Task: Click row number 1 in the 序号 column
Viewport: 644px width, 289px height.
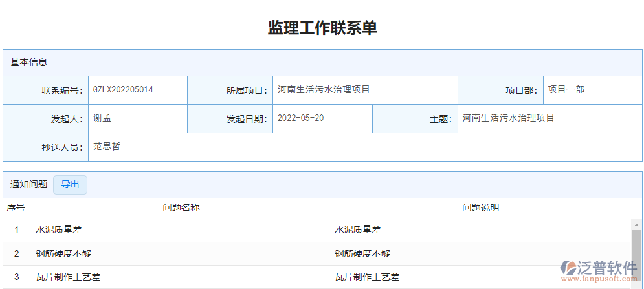Action: pyautogui.click(x=16, y=230)
